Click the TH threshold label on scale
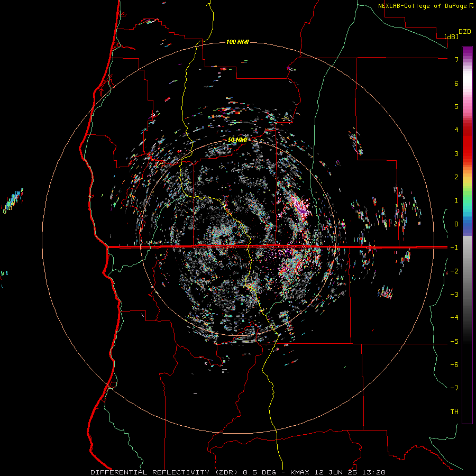The width and height of the screenshot is (476, 476). point(454,412)
